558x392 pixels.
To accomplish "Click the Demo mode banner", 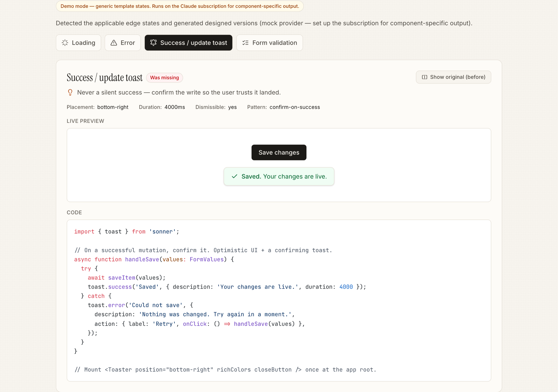I will 179,6.
